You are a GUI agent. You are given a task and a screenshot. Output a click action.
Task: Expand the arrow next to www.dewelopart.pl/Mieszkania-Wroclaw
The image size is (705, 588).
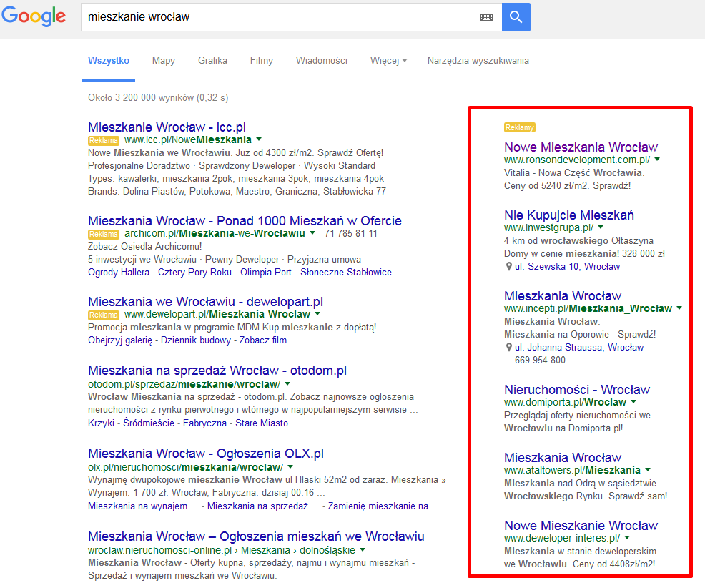(x=317, y=313)
